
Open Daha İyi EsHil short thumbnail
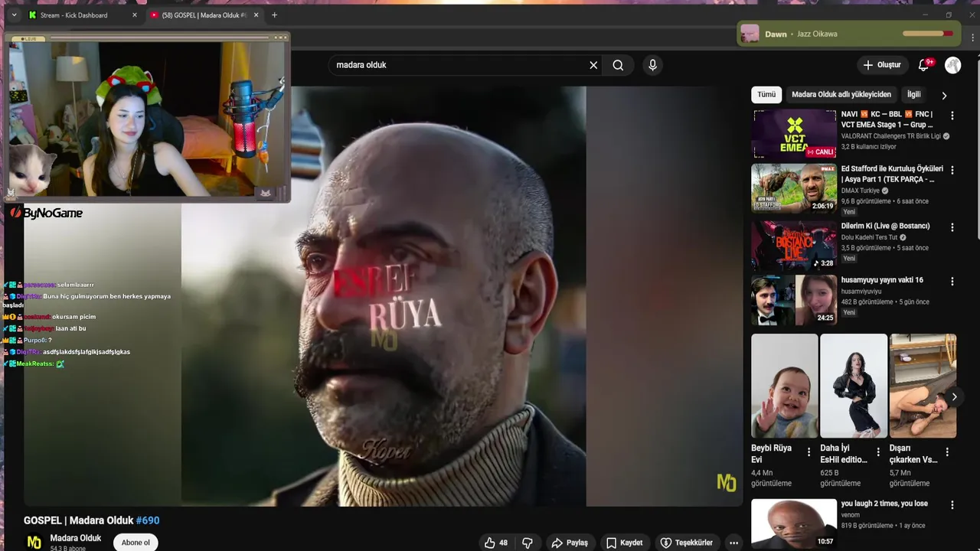tap(854, 386)
